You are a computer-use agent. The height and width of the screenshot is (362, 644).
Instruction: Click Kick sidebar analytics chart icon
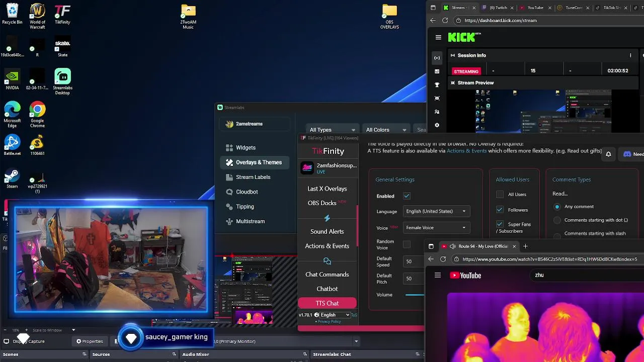pyautogui.click(x=437, y=71)
